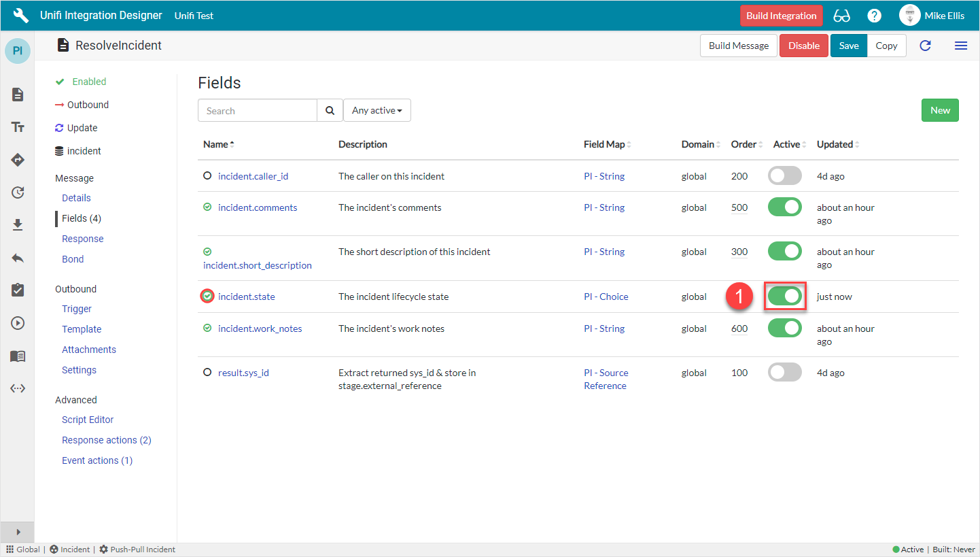This screenshot has width=980, height=557.
Task: Open the download icon in left sidebar
Action: coord(18,225)
